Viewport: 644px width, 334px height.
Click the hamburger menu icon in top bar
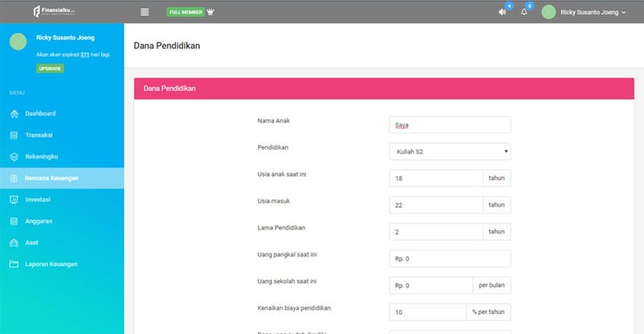(145, 12)
